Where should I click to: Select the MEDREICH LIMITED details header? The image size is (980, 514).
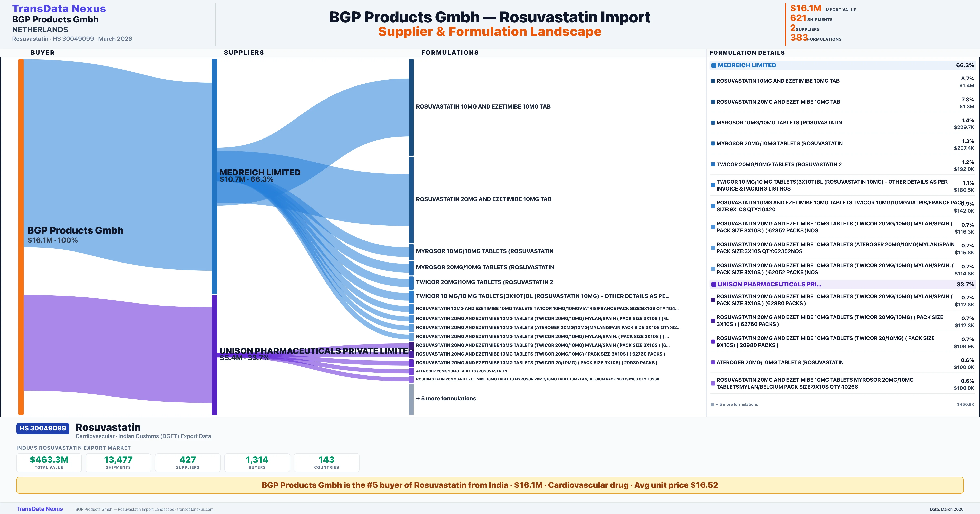point(747,65)
